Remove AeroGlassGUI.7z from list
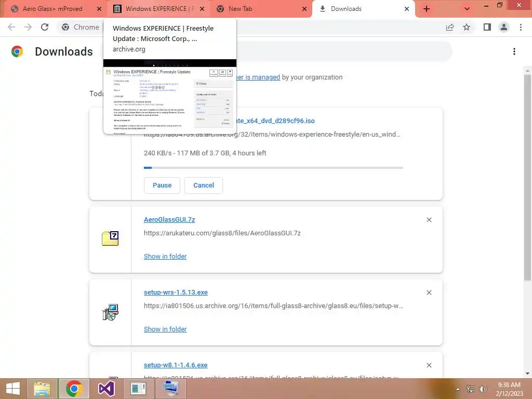532x399 pixels. coord(429,220)
